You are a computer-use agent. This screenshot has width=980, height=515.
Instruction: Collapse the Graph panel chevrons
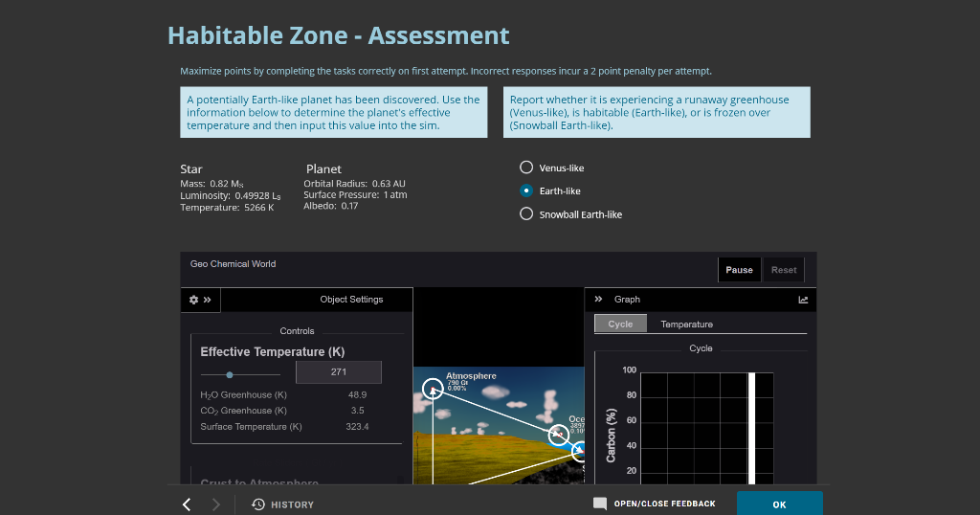tap(598, 300)
